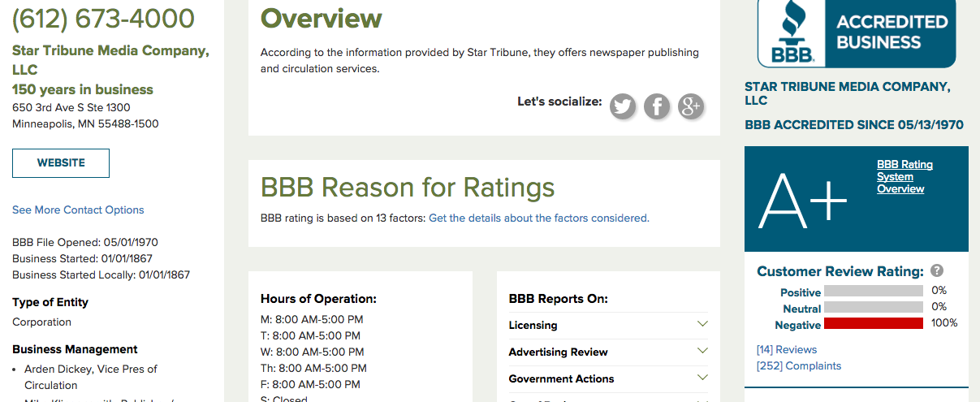Screen dimensions: 980x402
Task: Click the Minneapolis, MN 55488-1500 text
Action: pyautogui.click(x=85, y=123)
